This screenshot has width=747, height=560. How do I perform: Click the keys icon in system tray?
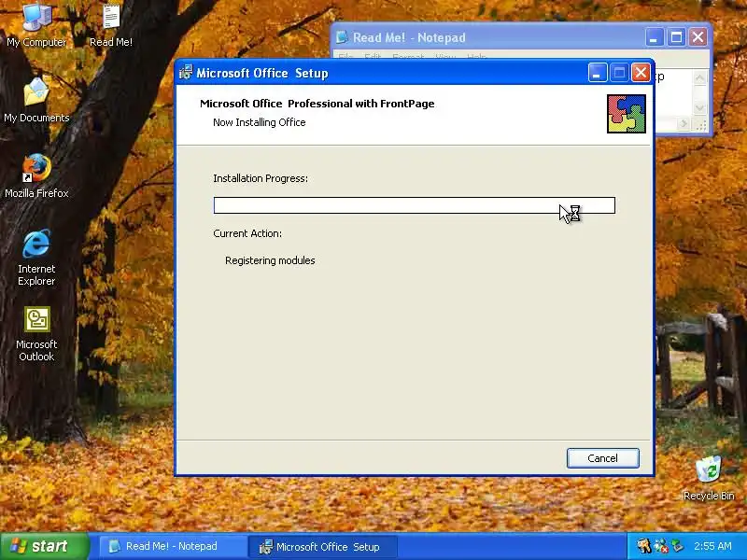(644, 546)
